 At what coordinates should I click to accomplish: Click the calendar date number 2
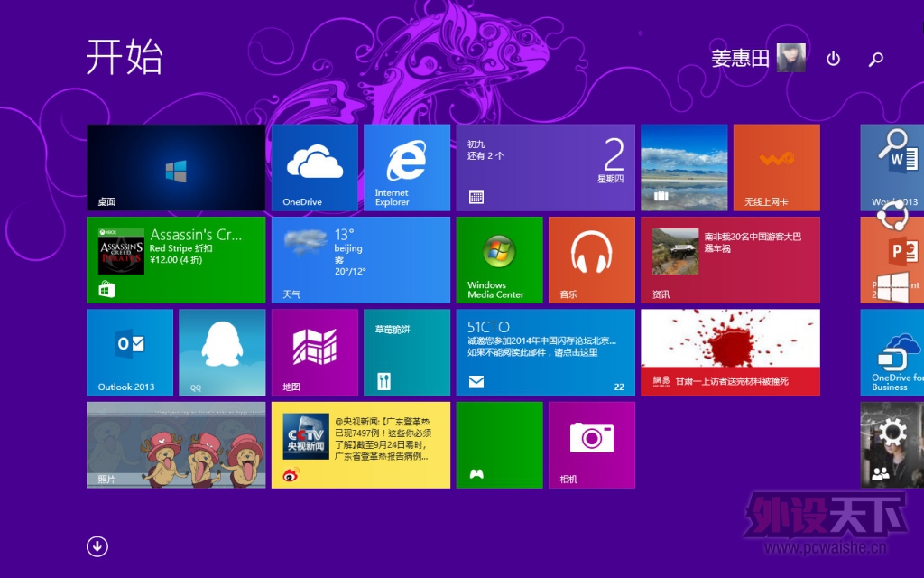click(614, 154)
